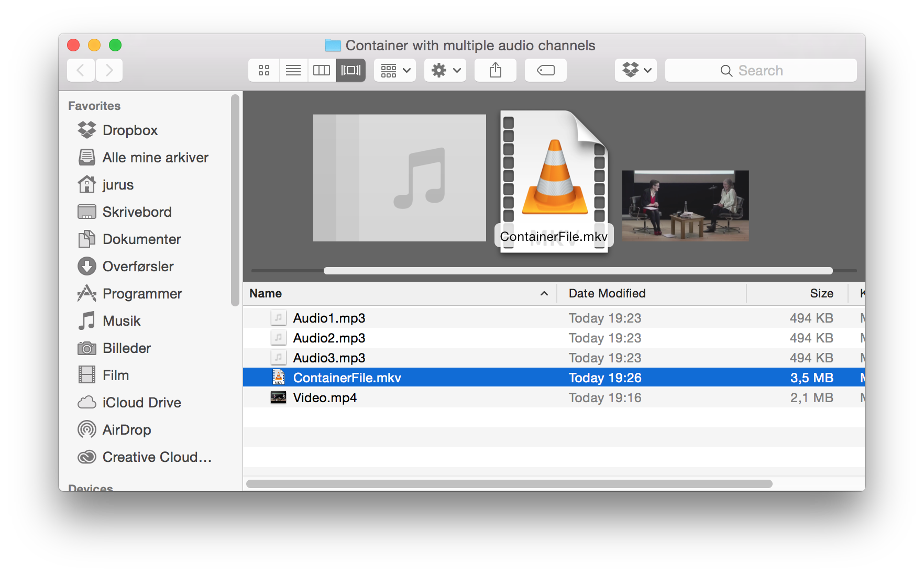Select Audio3.mp3 in the file list
Image resolution: width=924 pixels, height=575 pixels.
[554, 358]
